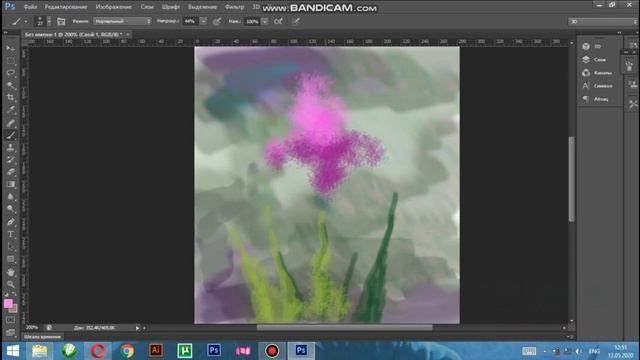Select the History Brush tool

point(11,160)
